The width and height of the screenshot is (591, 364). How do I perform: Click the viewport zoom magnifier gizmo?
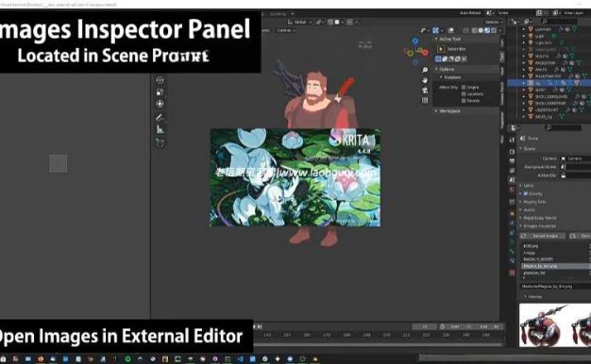point(425,71)
